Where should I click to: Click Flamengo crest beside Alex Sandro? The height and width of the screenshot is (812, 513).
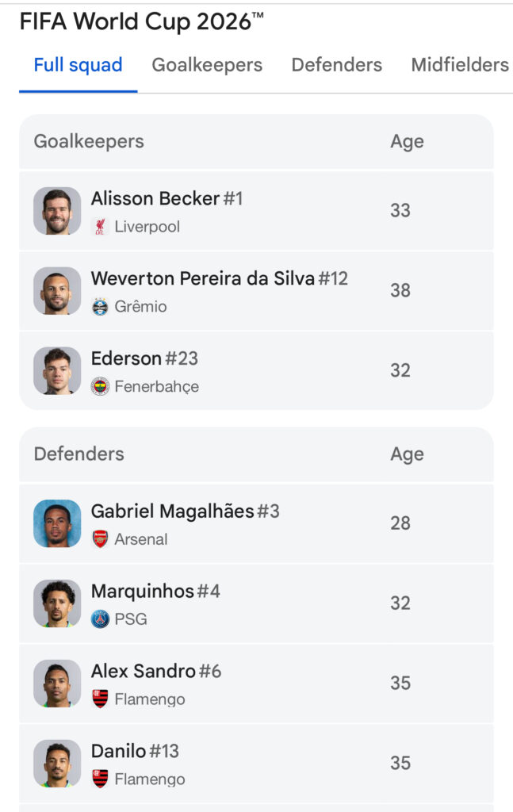(100, 699)
